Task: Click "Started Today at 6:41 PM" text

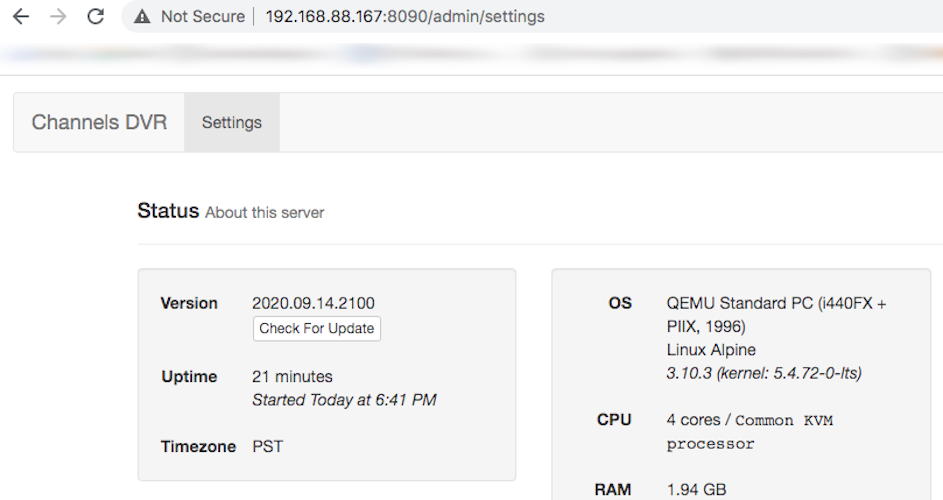Action: [x=344, y=400]
